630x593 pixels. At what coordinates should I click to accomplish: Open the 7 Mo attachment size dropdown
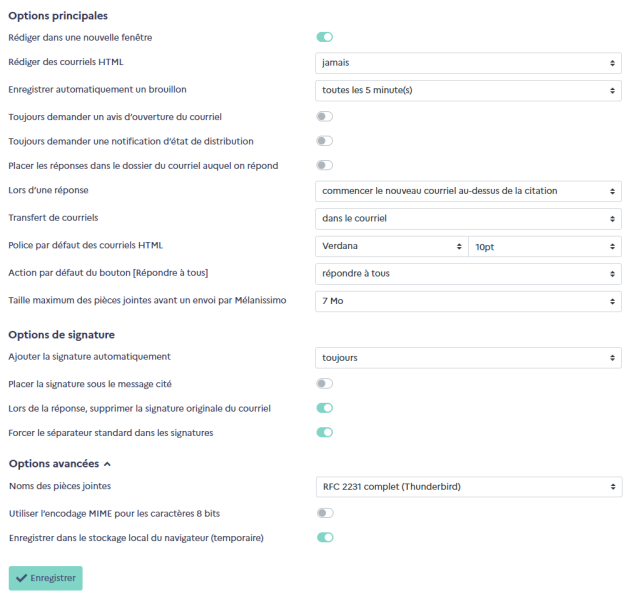point(468,301)
